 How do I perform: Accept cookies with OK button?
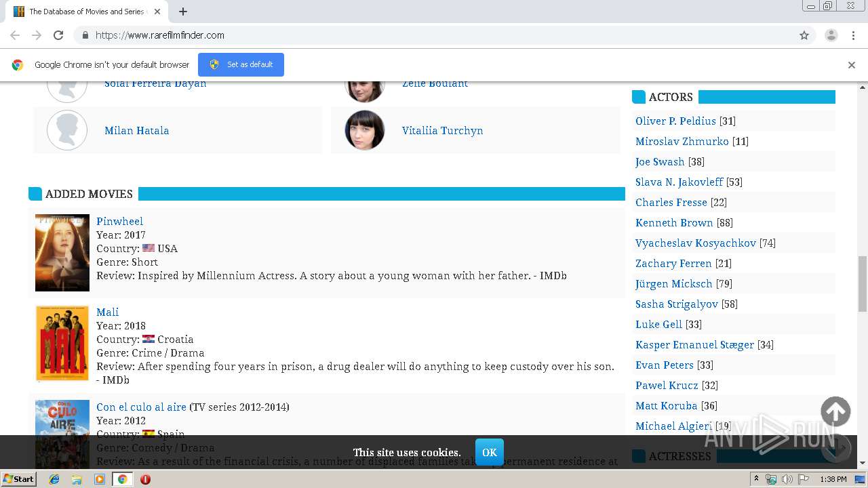point(489,452)
